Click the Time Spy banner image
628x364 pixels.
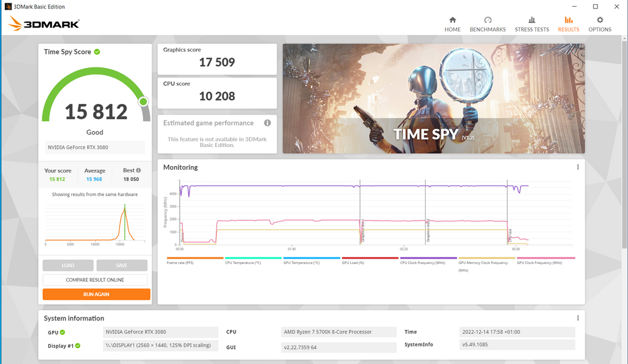434,99
